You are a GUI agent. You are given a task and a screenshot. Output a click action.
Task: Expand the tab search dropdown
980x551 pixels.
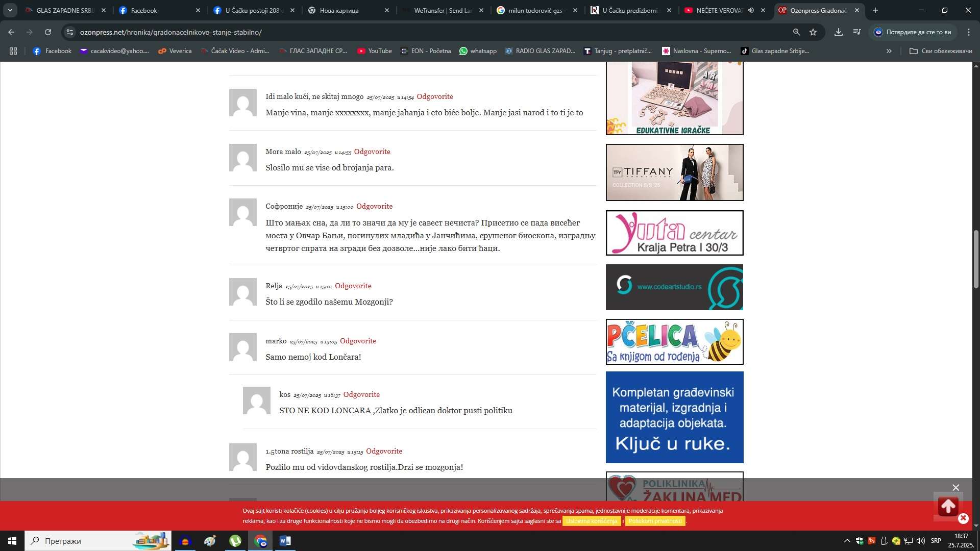[x=10, y=10]
